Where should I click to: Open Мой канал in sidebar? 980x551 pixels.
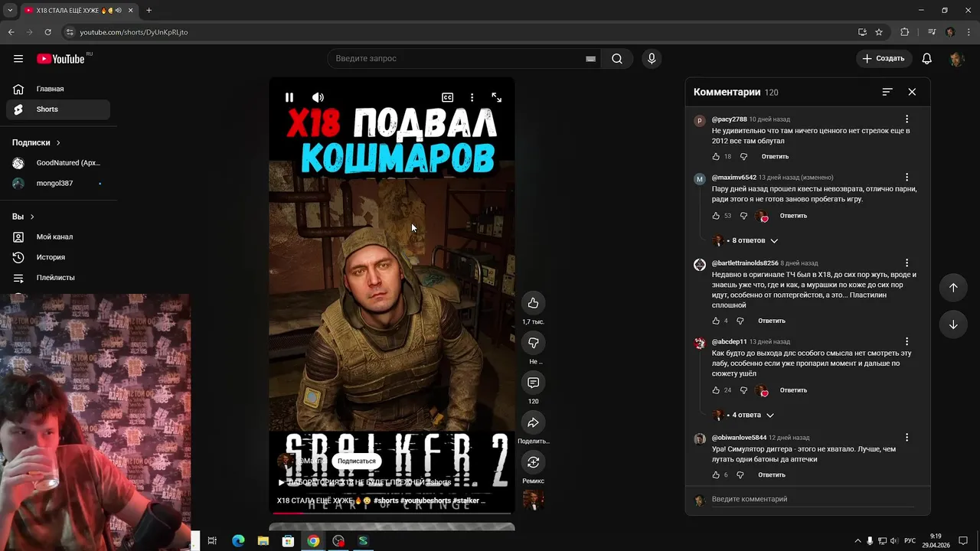tap(58, 237)
